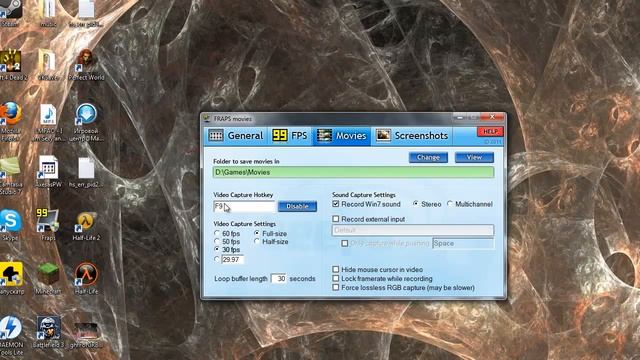Screen dimensions: 640x360
Task: Click the movies folder path field
Action: (353, 172)
